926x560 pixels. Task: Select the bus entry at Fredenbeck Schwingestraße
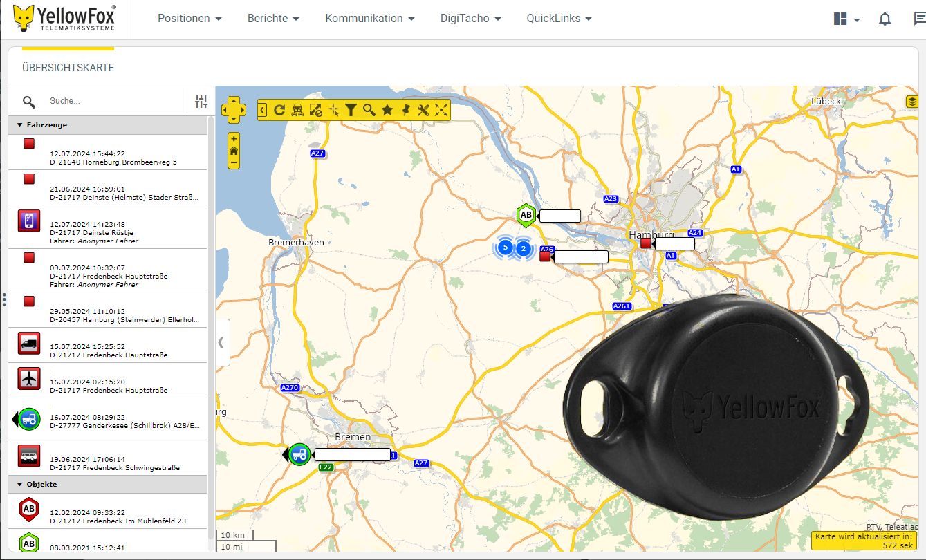(107, 458)
